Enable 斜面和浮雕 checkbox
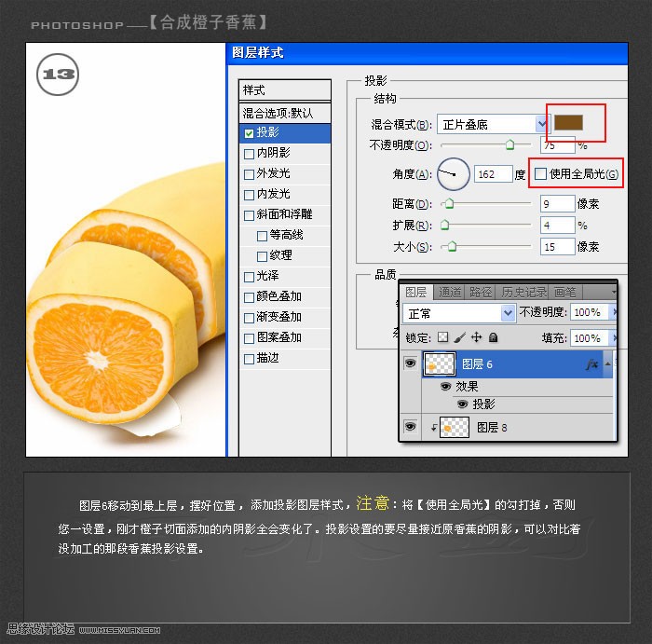Viewport: 652px width, 644px height. pos(249,215)
